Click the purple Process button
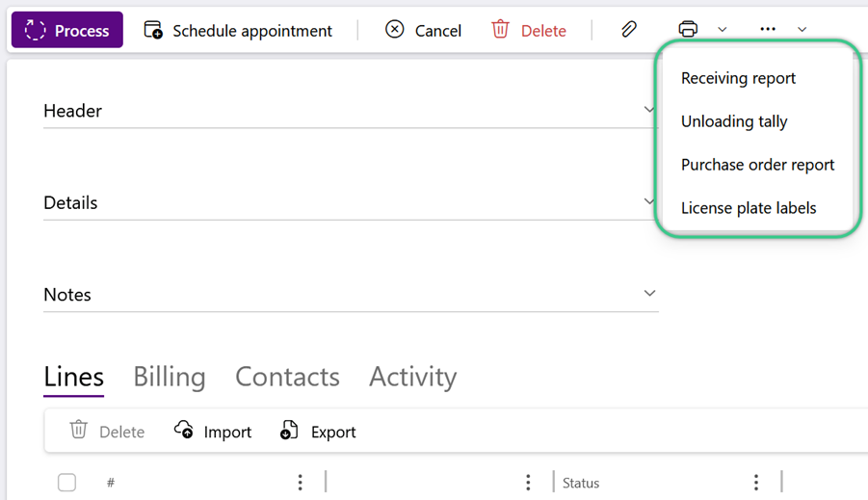The image size is (868, 500). 67,30
